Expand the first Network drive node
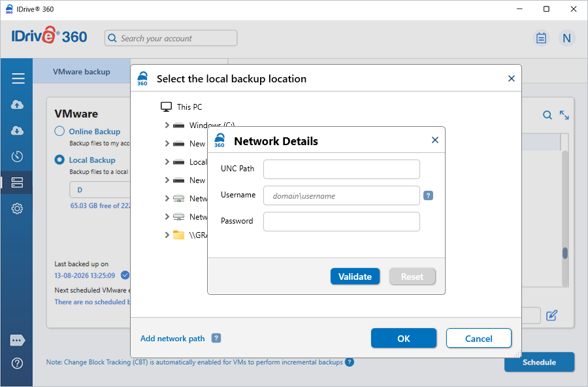This screenshot has height=387, width=588. click(167, 198)
